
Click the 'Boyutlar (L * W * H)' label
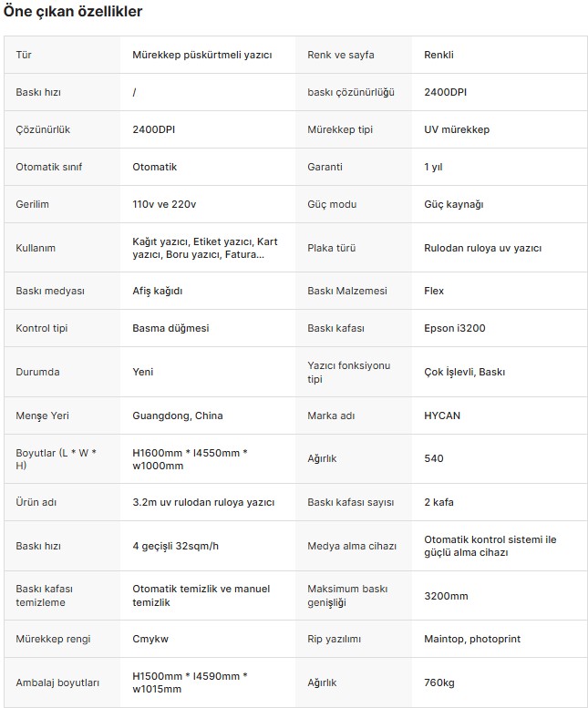coord(56,458)
